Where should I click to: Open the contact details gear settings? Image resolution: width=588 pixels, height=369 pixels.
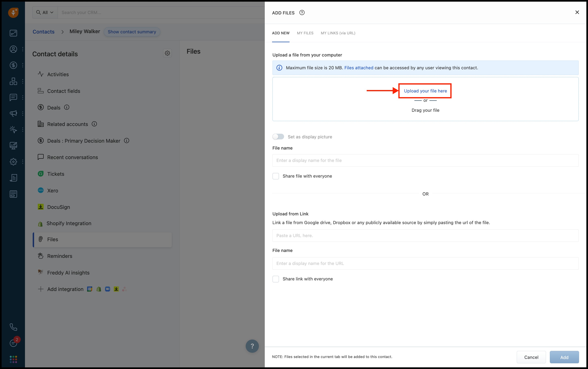(167, 53)
